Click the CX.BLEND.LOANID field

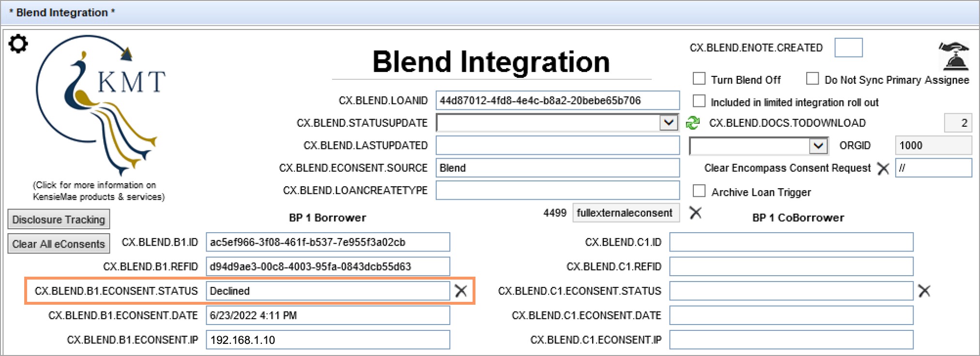(557, 100)
